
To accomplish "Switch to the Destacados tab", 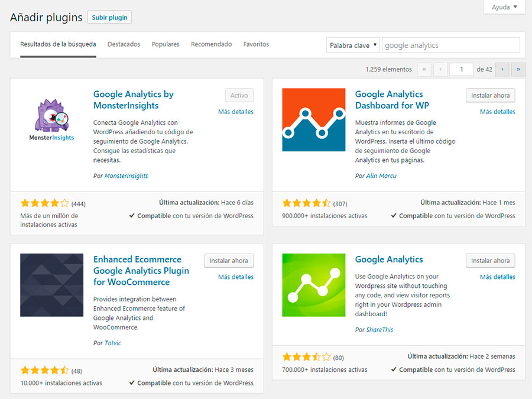I will [x=124, y=44].
